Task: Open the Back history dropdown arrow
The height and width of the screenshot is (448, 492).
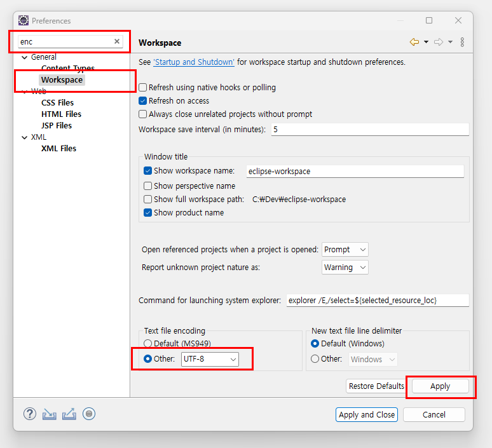Action: (426, 42)
